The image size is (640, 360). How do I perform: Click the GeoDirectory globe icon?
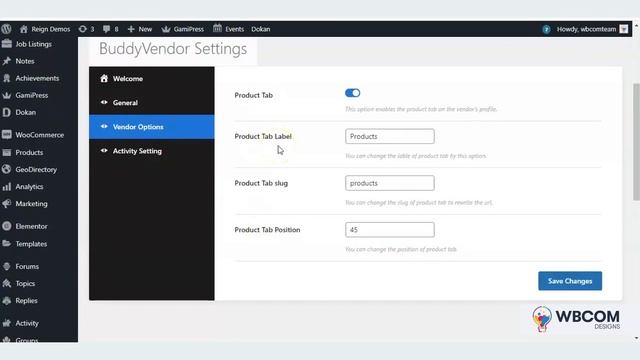point(7,169)
